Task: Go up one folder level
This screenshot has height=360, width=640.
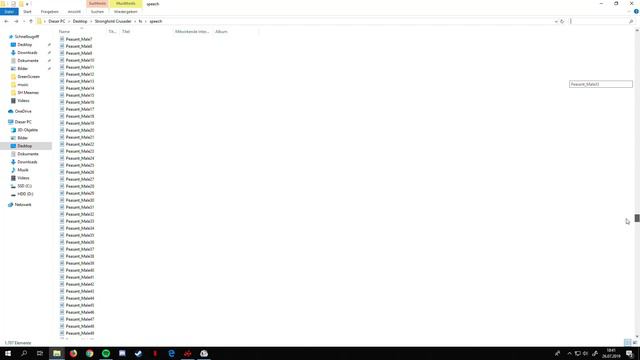Action: point(31,21)
